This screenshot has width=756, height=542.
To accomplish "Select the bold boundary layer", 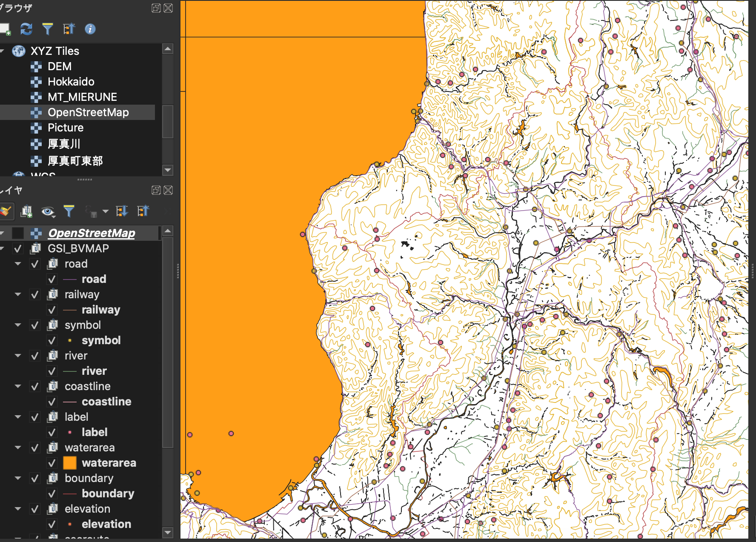I will [x=108, y=494].
